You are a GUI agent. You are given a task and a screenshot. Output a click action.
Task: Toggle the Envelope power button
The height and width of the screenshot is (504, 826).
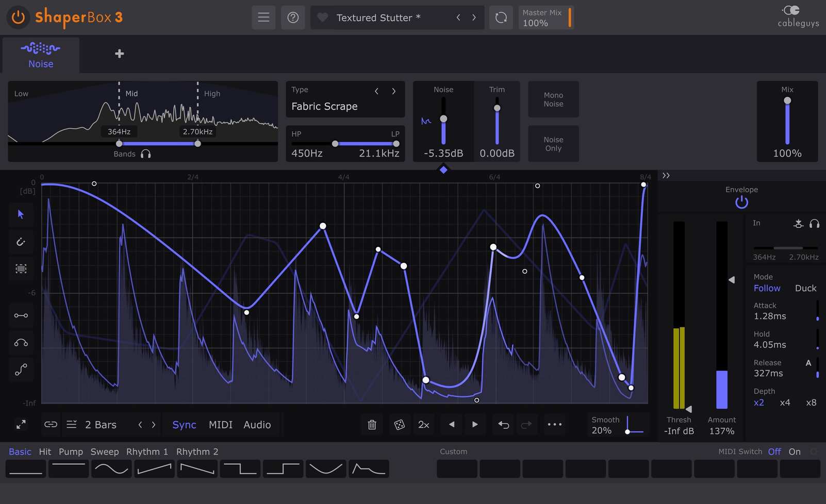point(741,202)
